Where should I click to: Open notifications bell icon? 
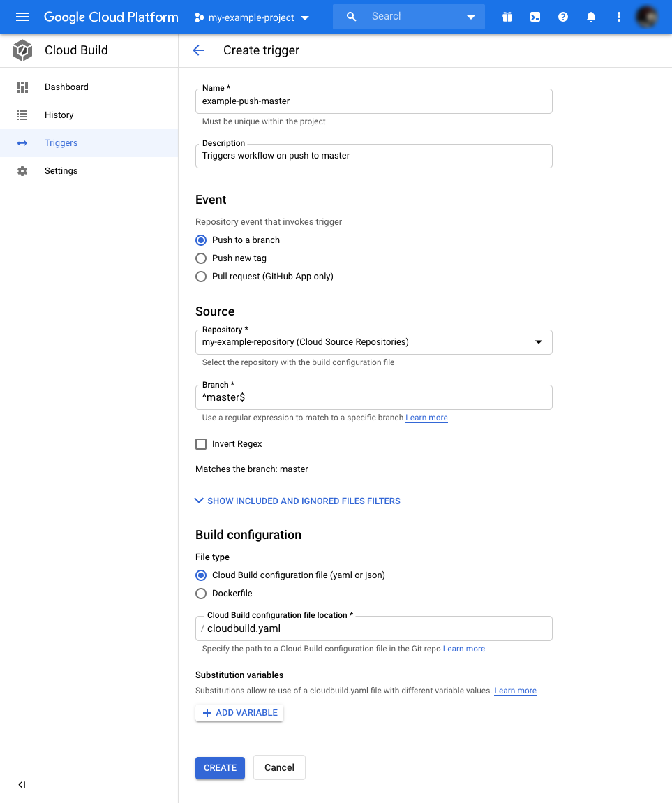590,17
